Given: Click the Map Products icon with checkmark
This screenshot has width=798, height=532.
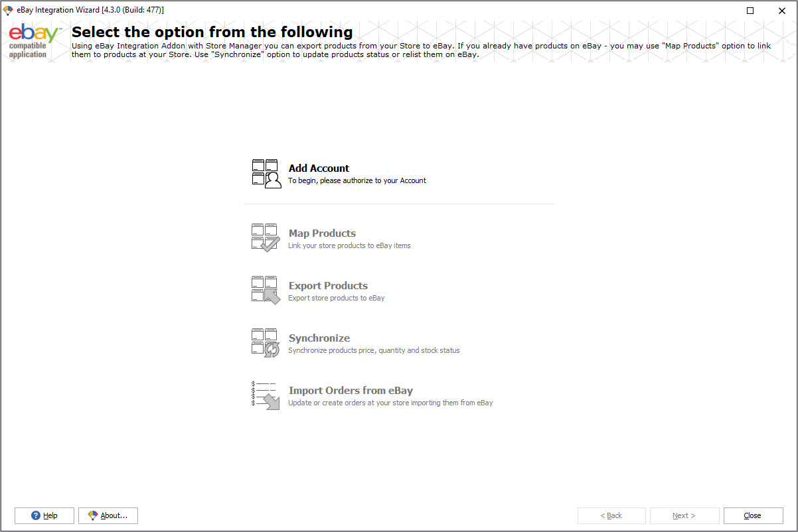Looking at the screenshot, I should [266, 237].
